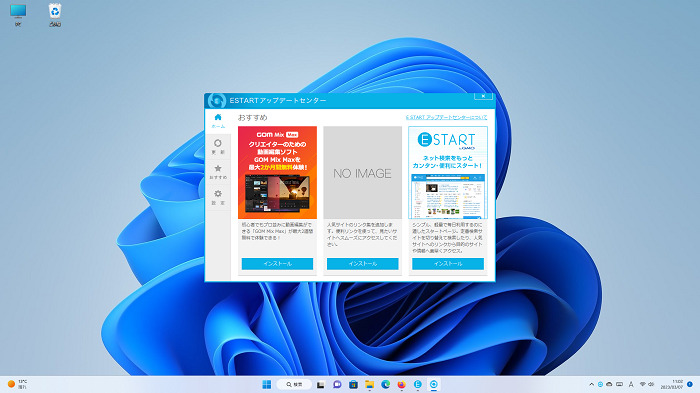
Task: Click the touch keyboard tray icon
Action: click(620, 385)
